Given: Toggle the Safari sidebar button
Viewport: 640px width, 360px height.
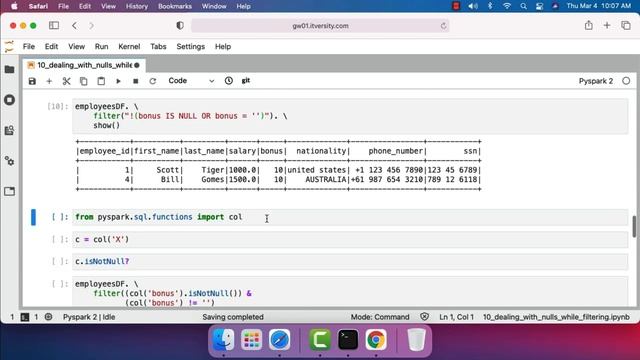Looking at the screenshot, I should click(x=54, y=25).
